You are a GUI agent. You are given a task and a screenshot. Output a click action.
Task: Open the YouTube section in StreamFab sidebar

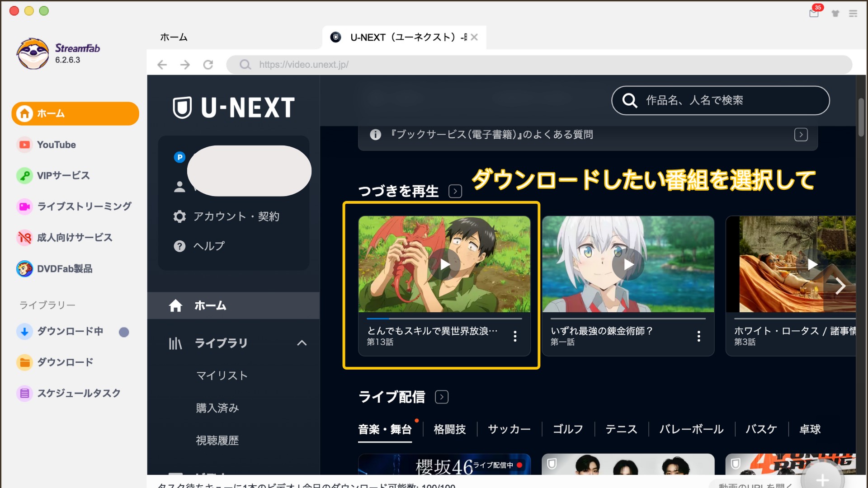pos(56,145)
